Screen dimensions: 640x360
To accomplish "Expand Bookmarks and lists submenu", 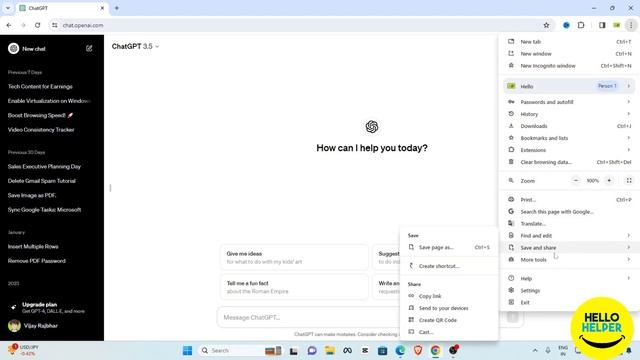I will [x=569, y=138].
